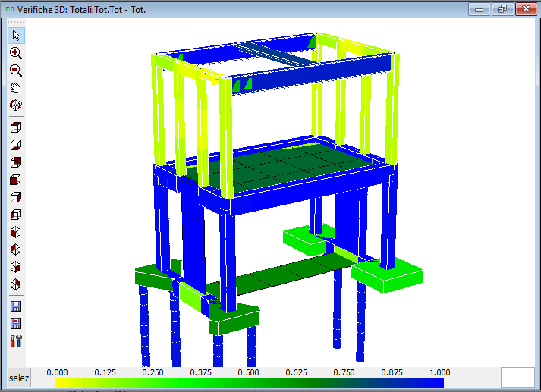The image size is (541, 392).
Task: Switch to cube front face view
Action: click(16, 180)
